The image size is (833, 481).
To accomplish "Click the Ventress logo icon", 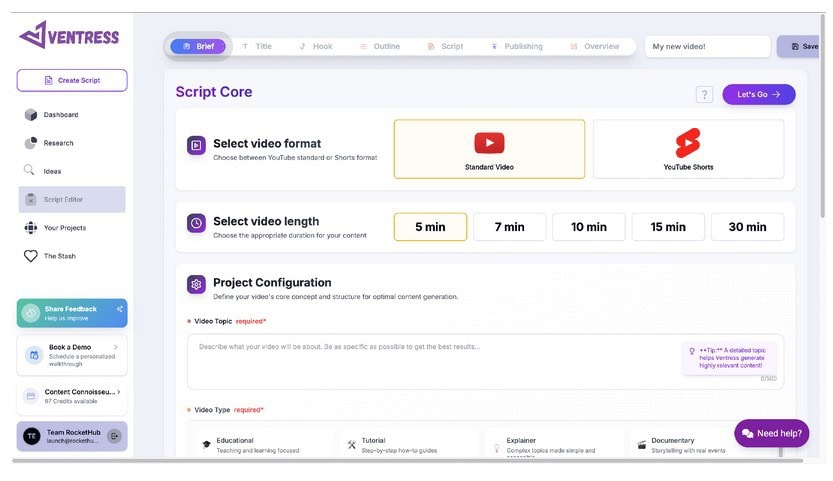I will tap(32, 36).
